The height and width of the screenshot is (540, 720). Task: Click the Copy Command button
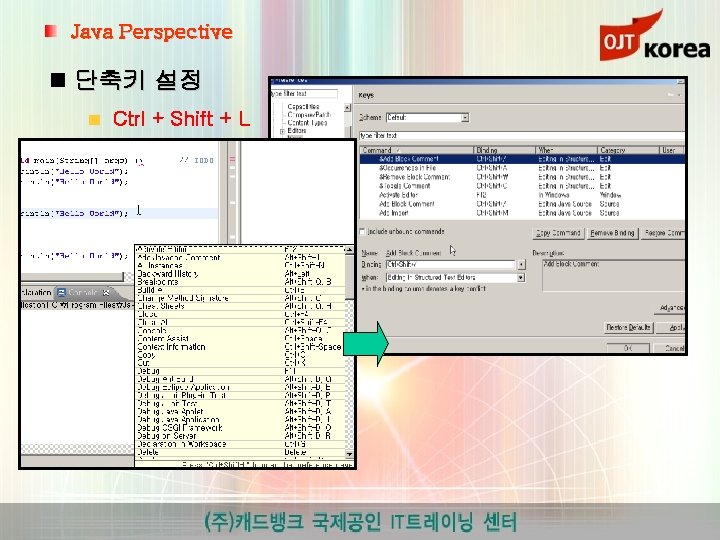[x=558, y=233]
